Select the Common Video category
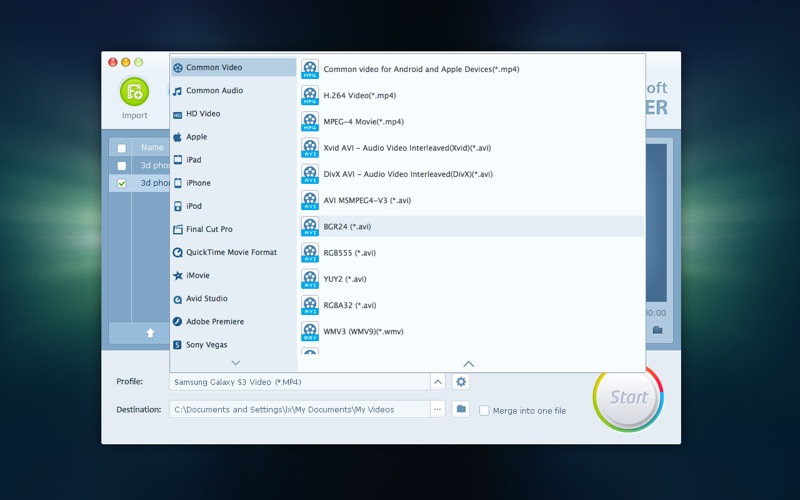The height and width of the screenshot is (500, 800). pyautogui.click(x=234, y=67)
